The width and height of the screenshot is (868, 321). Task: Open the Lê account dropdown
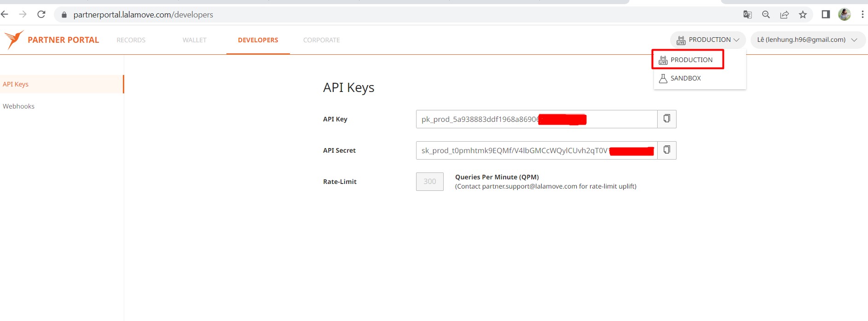[807, 40]
